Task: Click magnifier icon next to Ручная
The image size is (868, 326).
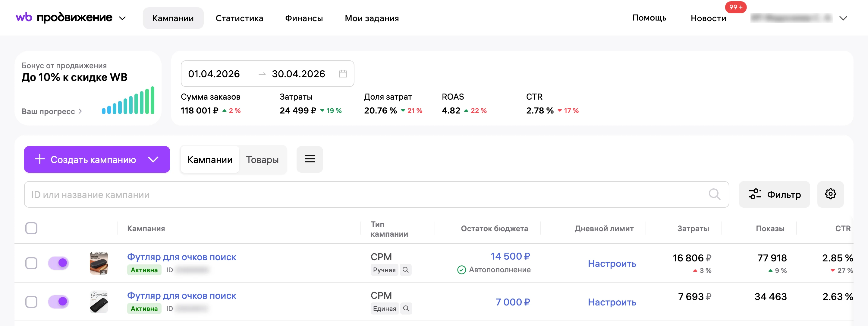Action: tap(405, 270)
